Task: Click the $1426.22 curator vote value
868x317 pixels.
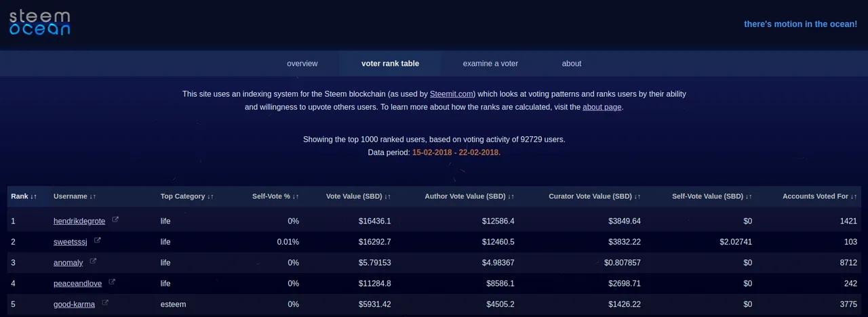Action: [x=625, y=305]
